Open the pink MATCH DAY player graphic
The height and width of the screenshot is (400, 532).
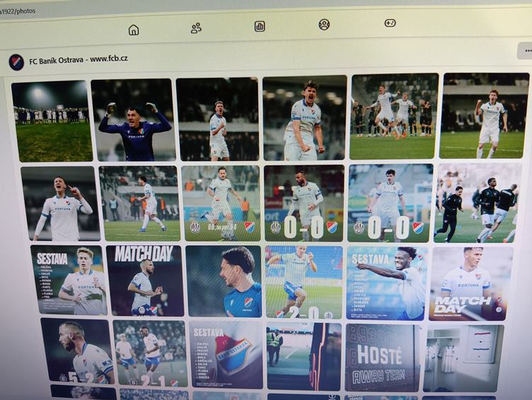[470, 283]
